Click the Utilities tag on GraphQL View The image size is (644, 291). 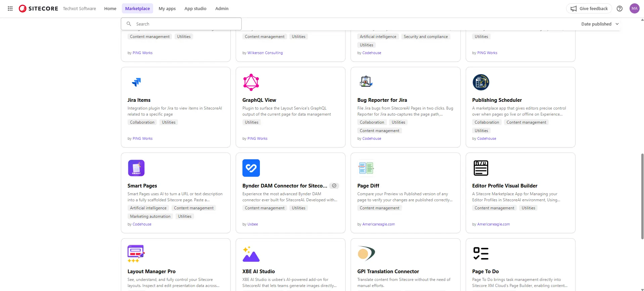click(x=251, y=122)
